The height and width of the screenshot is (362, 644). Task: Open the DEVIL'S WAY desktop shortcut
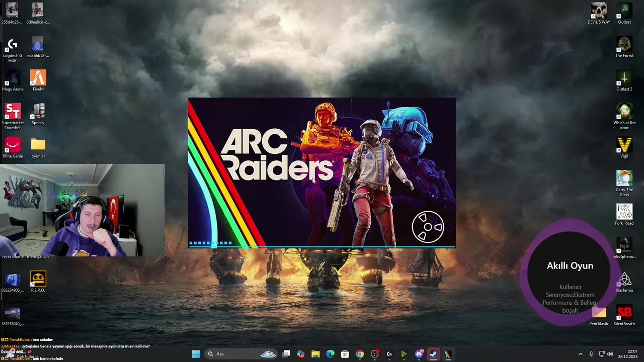click(599, 14)
